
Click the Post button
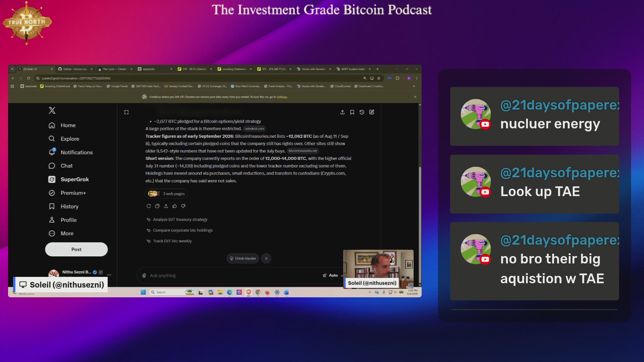(x=76, y=249)
